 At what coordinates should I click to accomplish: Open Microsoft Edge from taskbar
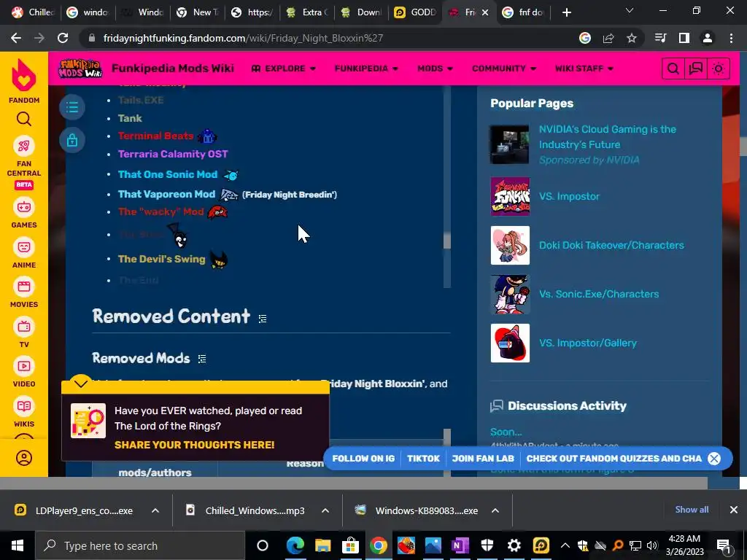(295, 545)
